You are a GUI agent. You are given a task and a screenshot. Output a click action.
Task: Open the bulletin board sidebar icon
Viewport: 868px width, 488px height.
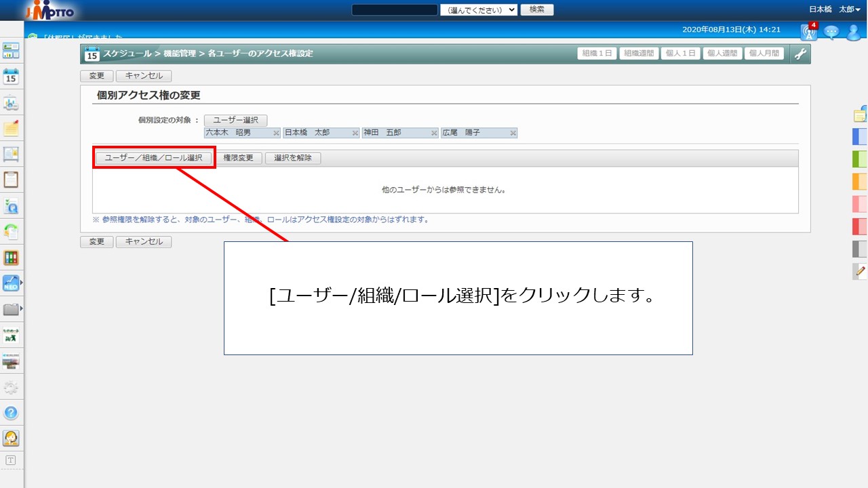[11, 154]
